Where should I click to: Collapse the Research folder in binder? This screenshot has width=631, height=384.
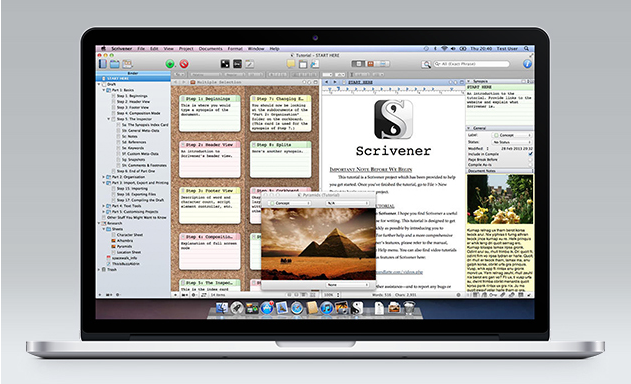point(99,223)
